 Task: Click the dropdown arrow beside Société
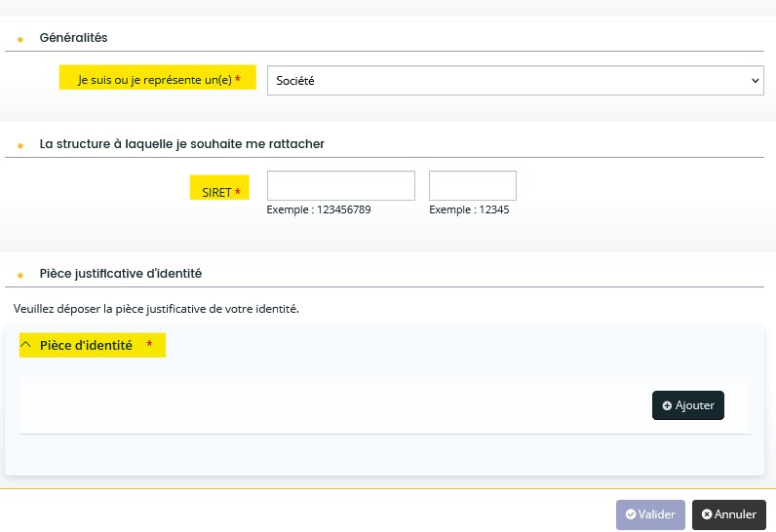756,81
